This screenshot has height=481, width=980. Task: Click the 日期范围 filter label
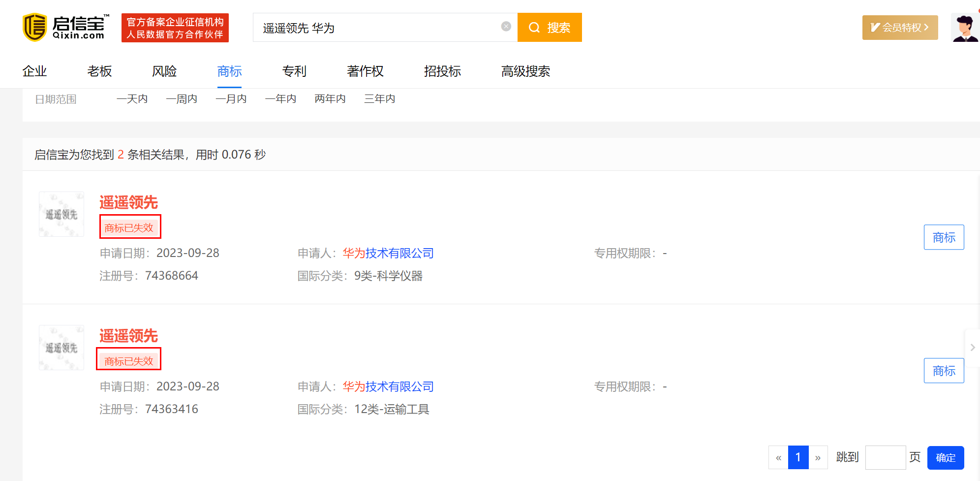click(x=56, y=99)
